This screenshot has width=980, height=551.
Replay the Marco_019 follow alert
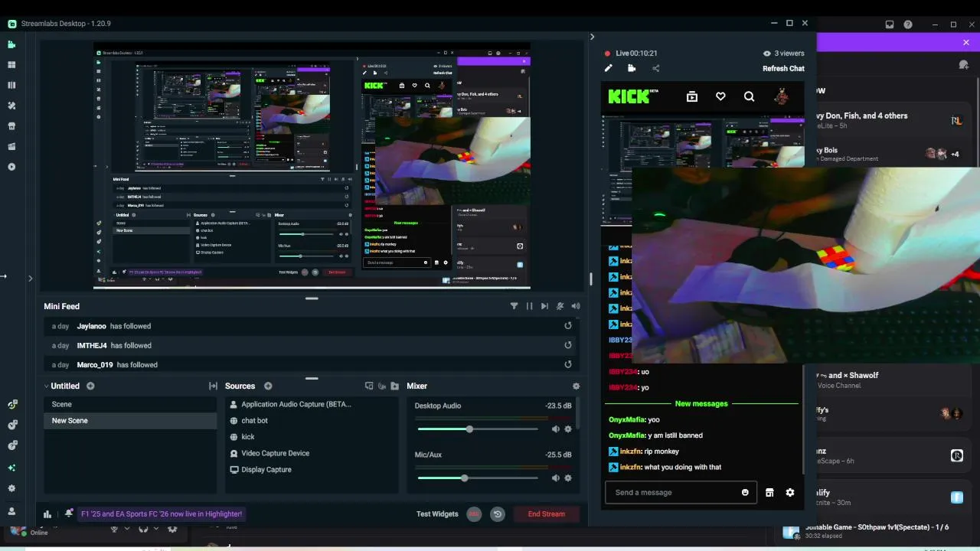pyautogui.click(x=568, y=365)
